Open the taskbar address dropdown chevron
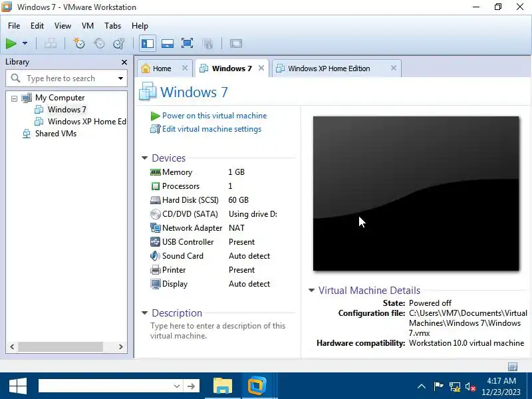532x399 pixels. 177,386
